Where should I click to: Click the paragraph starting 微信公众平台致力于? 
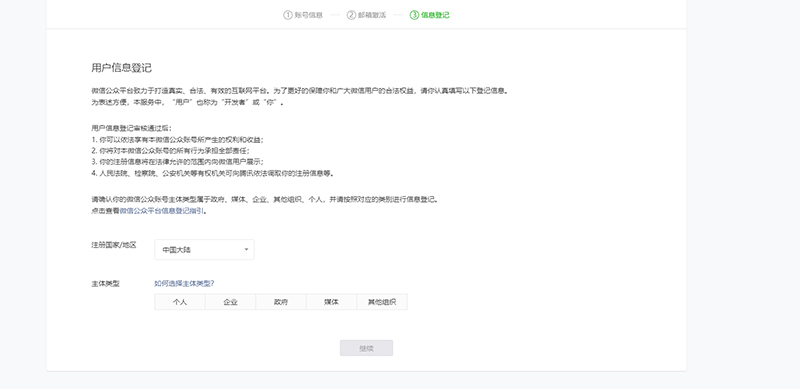point(300,91)
